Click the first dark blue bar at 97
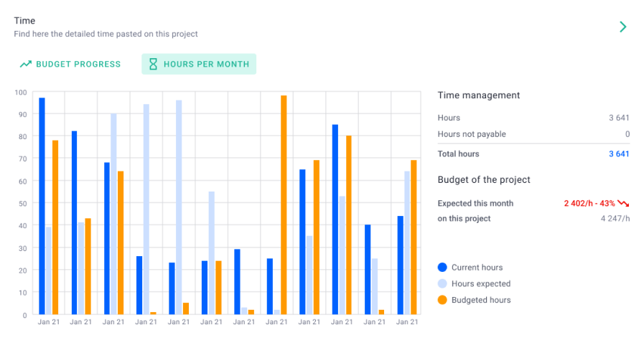The height and width of the screenshot is (340, 644). point(42,207)
